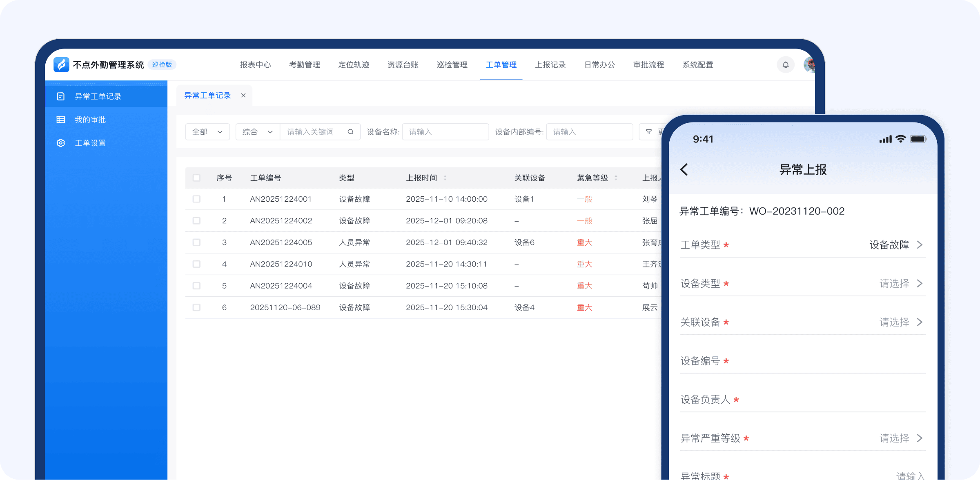This screenshot has height=480, width=980.
Task: Tap the 工单类型 chevron showing 设备故障
Action: [920, 244]
